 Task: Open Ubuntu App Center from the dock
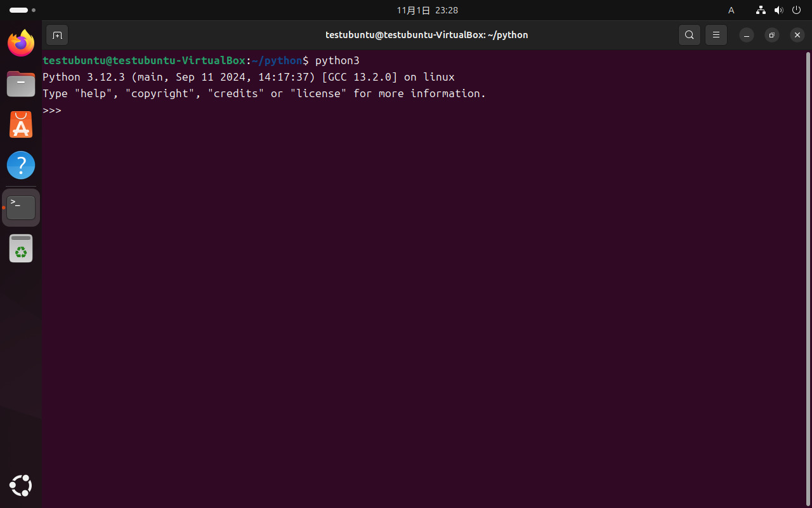(21, 124)
